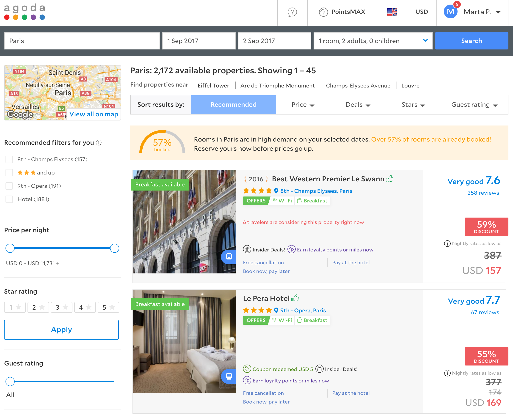Click the coupon redeemed tag icon
The image size is (513, 420).
coord(247,369)
